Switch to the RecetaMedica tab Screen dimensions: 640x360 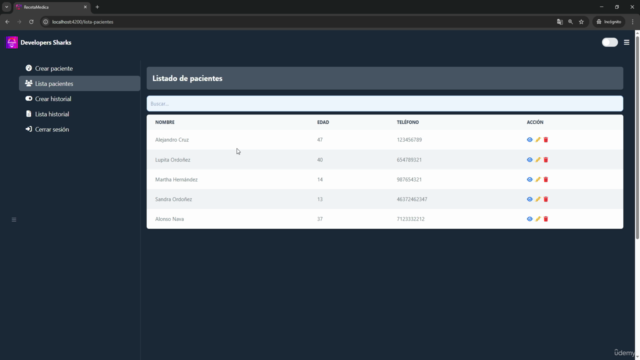(x=51, y=7)
